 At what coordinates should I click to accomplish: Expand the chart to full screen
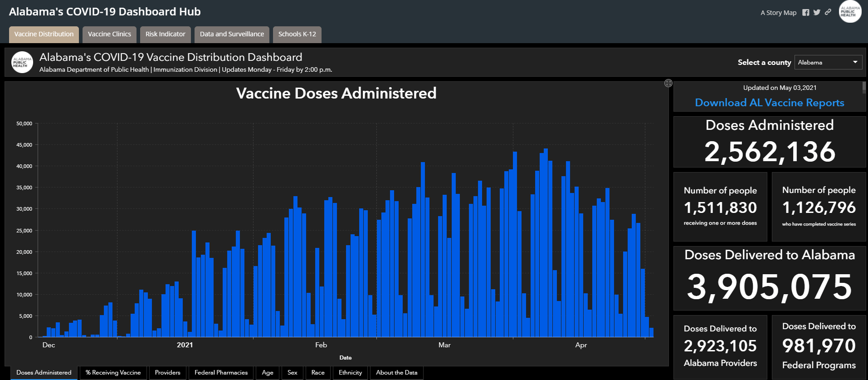668,83
